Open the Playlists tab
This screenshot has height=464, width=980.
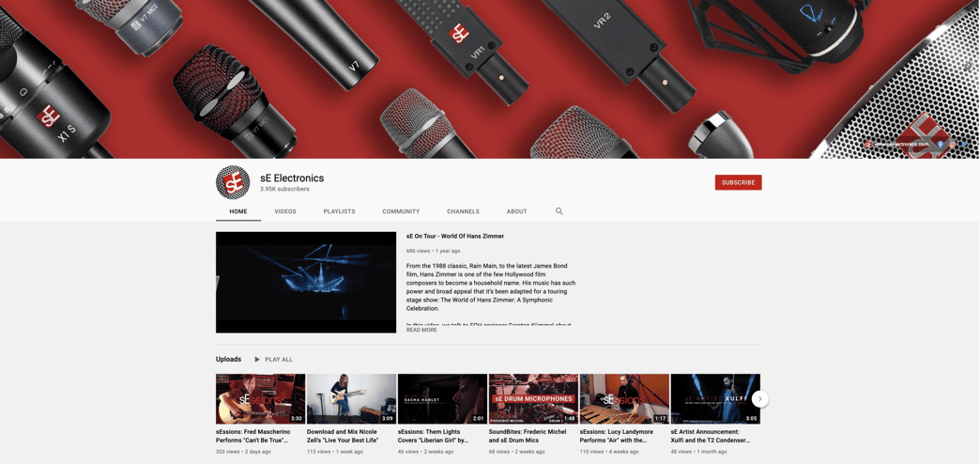pos(340,211)
